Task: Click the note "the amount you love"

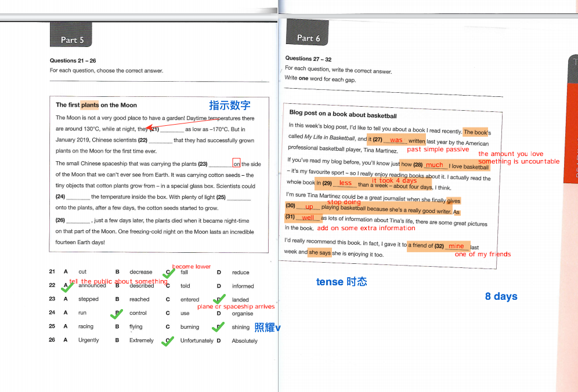Action: pos(511,154)
